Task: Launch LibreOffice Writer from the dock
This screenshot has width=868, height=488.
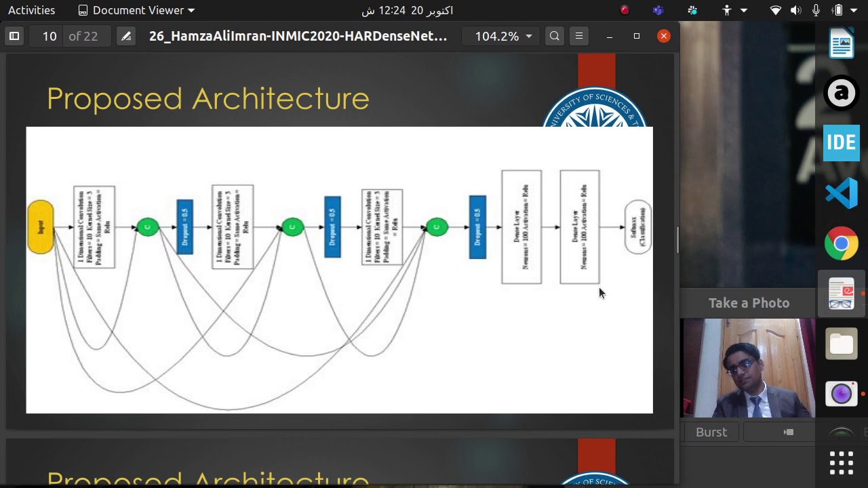Action: (842, 44)
